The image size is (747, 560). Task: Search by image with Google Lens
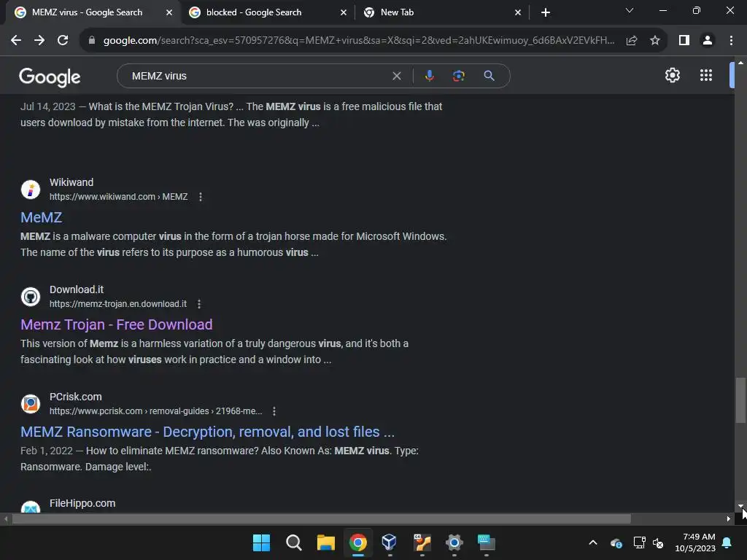(459, 76)
